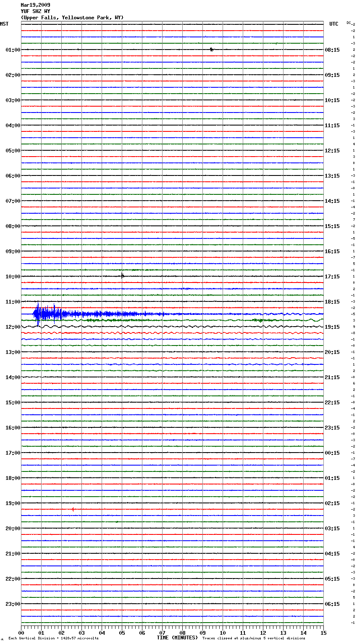
Task: Select the 05:00 MST row label
Action: (x=13, y=151)
